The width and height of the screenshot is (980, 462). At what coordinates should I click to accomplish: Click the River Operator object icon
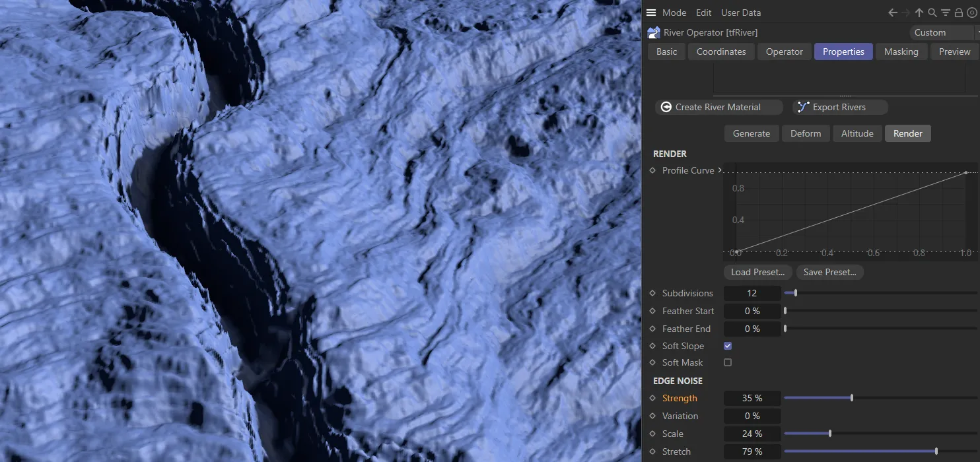[x=654, y=32]
